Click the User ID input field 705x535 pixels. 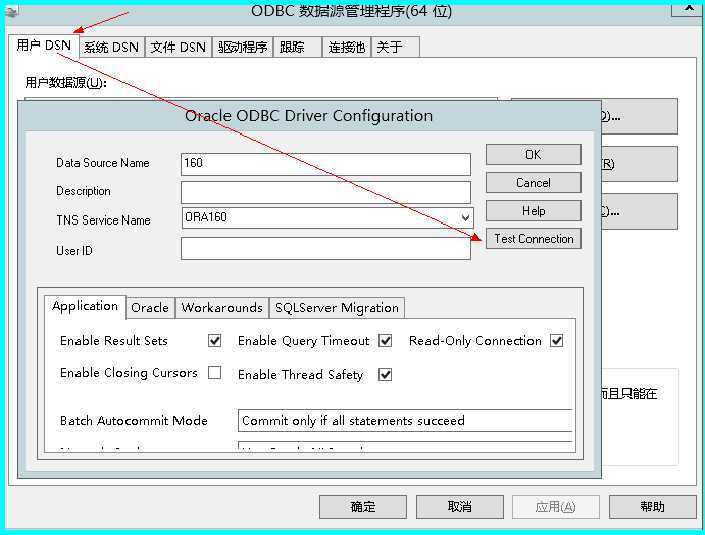click(326, 248)
